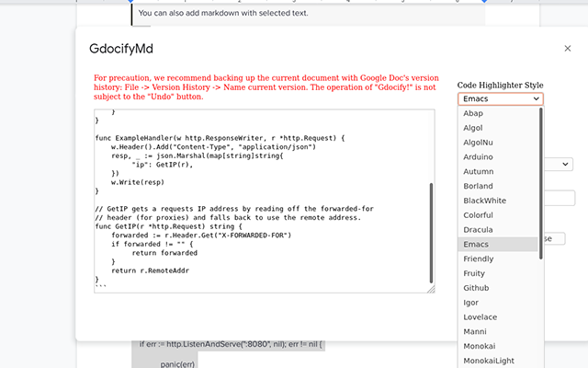Close the GdocifyMd dialog
The image size is (588, 368).
coord(568,49)
